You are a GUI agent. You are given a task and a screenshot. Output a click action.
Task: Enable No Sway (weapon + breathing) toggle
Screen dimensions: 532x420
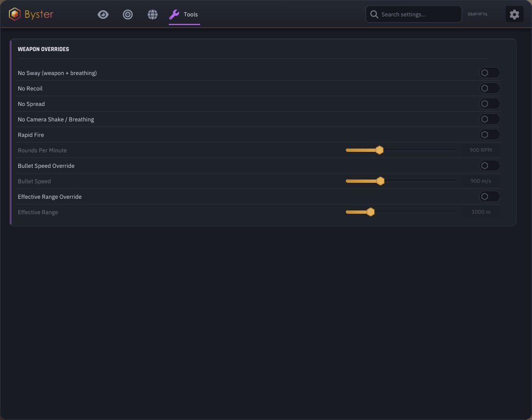pos(489,73)
